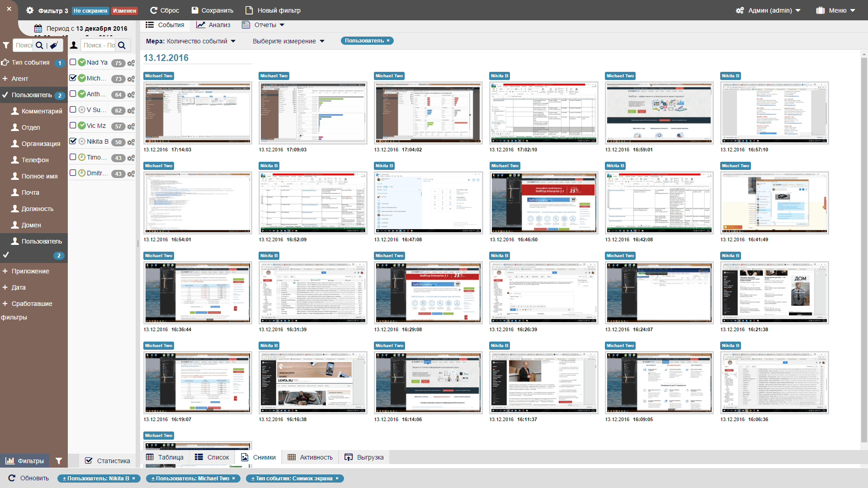Click Сохранить floppy disk button

tap(212, 10)
